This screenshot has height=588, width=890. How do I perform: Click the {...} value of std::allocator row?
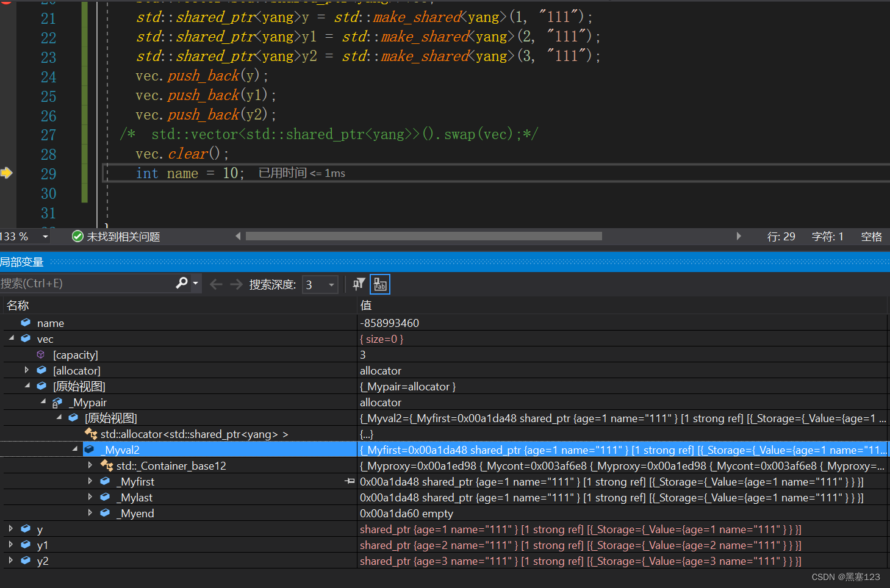point(366,434)
